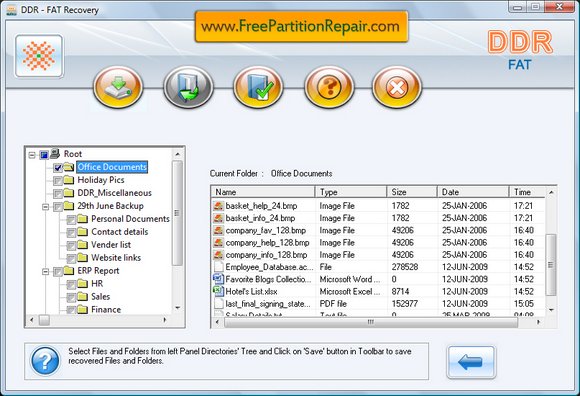Click the Website links folder icon
Image resolution: width=580 pixels, height=396 pixels.
pos(82,258)
